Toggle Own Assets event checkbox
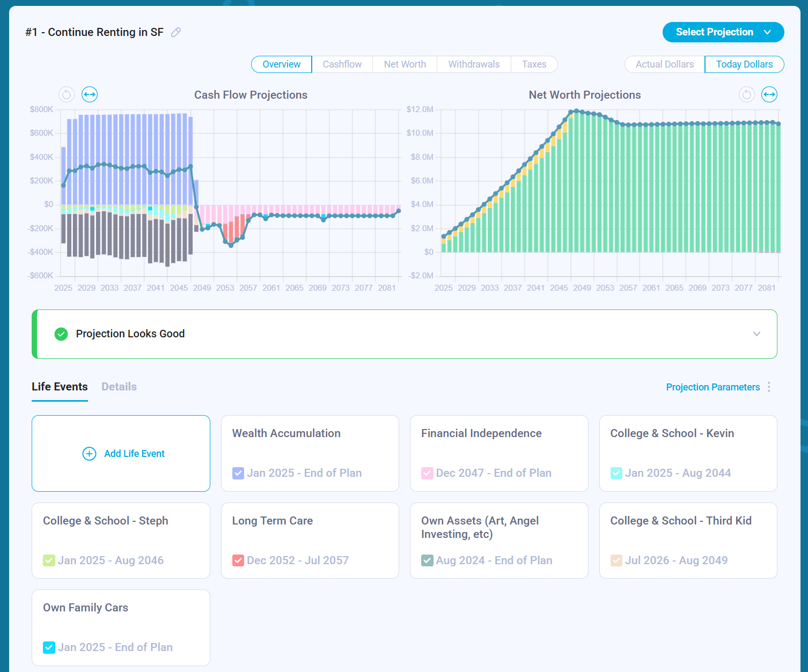This screenshot has height=672, width=808. (427, 560)
